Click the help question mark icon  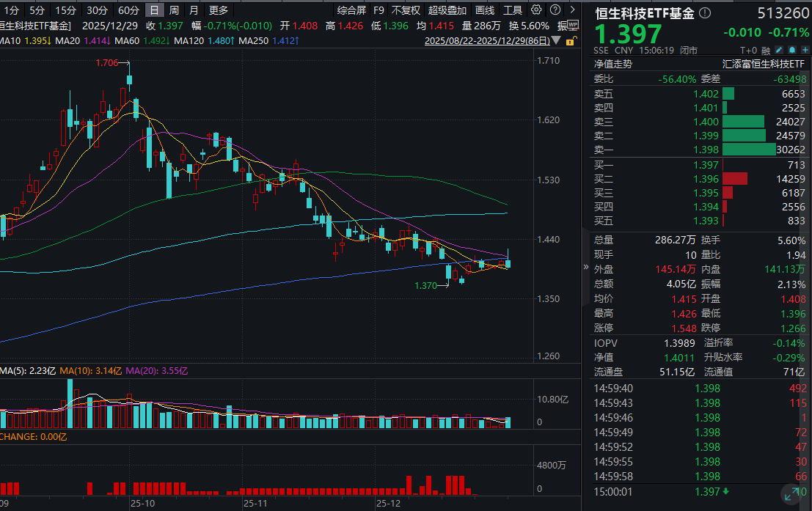coord(555,10)
